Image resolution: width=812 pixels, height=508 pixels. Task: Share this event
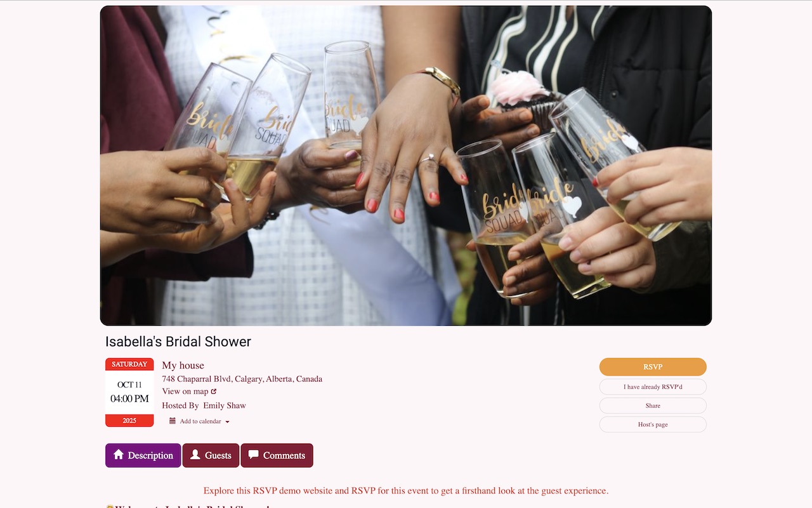[653, 406]
